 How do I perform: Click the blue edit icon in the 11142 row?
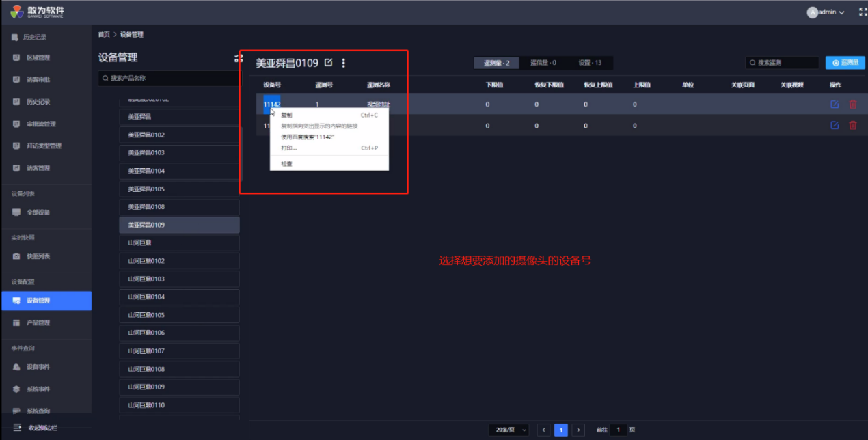click(x=835, y=105)
